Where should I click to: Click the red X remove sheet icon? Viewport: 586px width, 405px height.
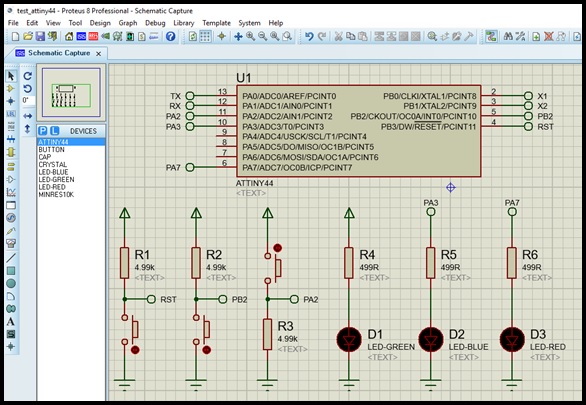pos(549,36)
